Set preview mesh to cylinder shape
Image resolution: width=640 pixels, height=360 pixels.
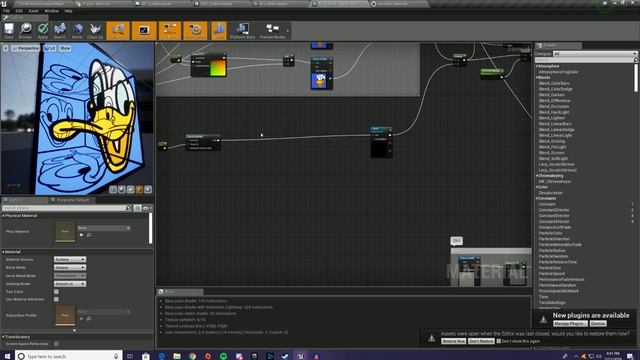[x=113, y=189]
